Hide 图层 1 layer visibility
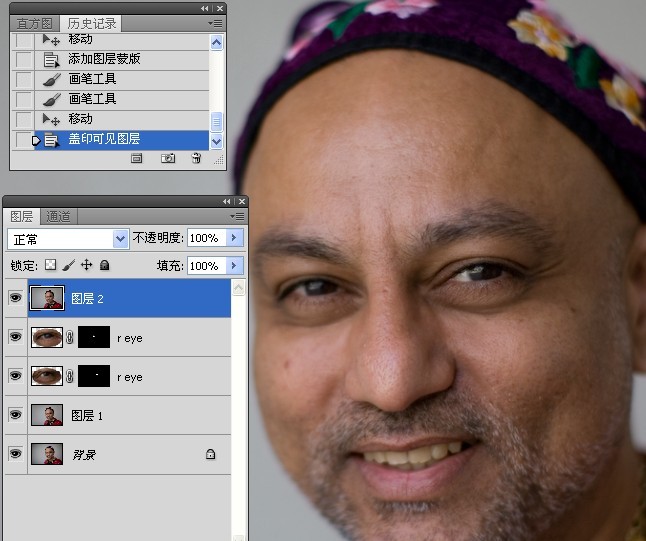 click(16, 415)
